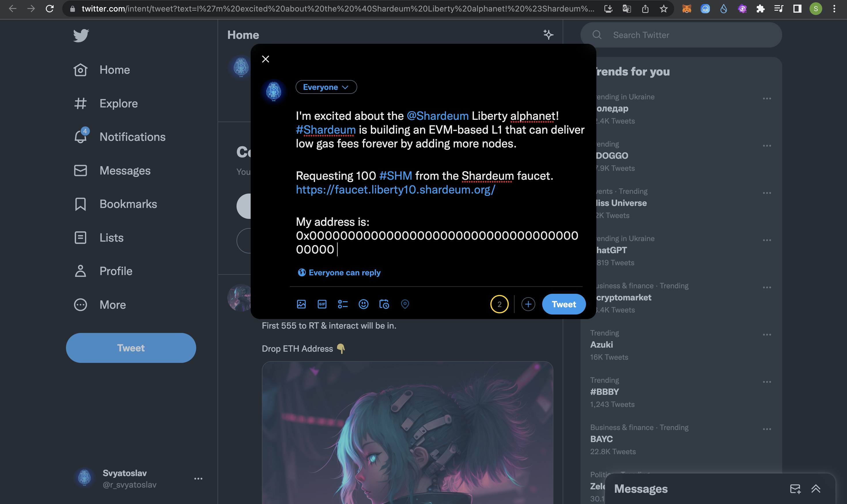
Task: Toggle top tweets sparkle icon
Action: [x=548, y=35]
